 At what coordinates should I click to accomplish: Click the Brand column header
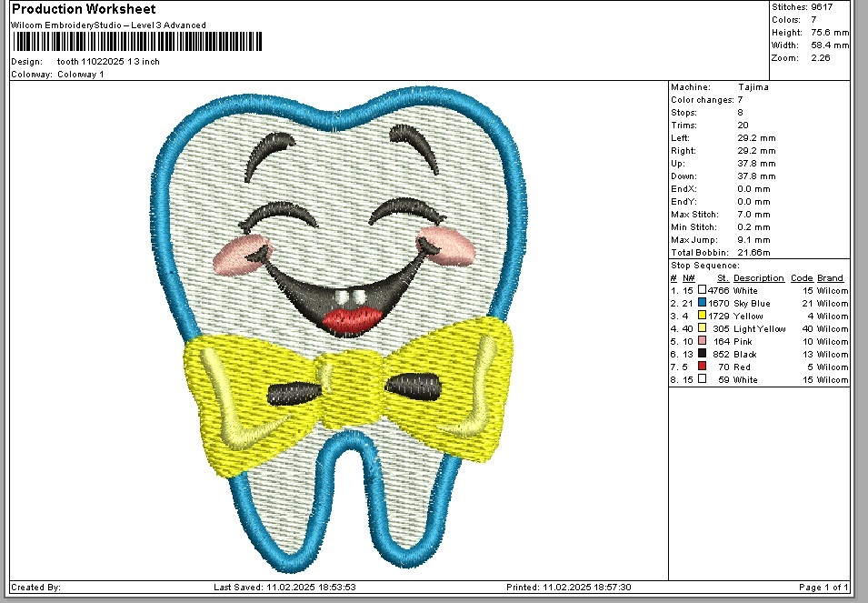(x=830, y=278)
